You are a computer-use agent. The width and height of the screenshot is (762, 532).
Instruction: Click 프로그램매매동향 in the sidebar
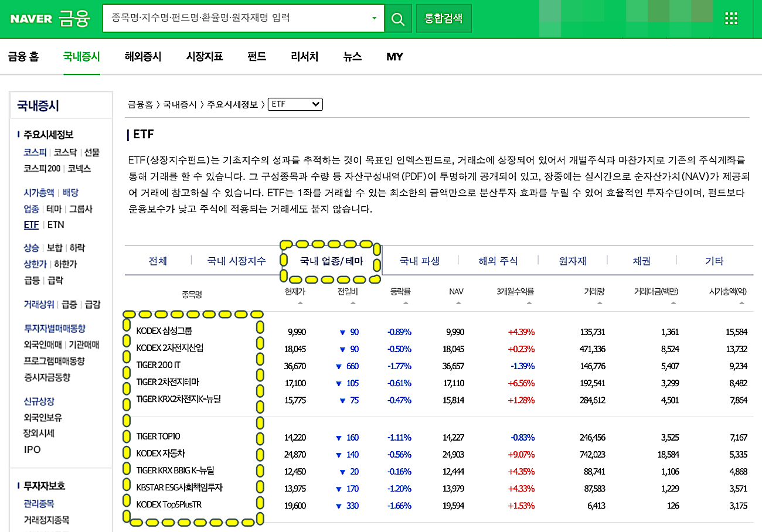[54, 361]
